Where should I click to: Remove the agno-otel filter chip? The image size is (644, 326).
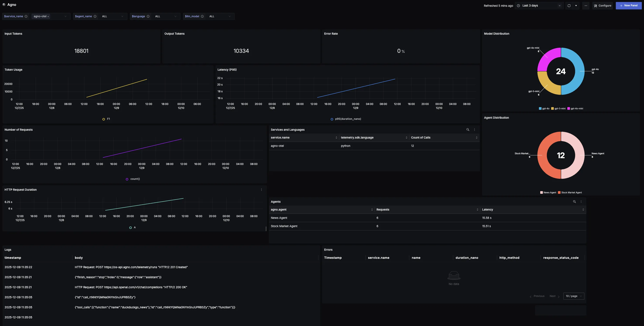click(x=48, y=16)
